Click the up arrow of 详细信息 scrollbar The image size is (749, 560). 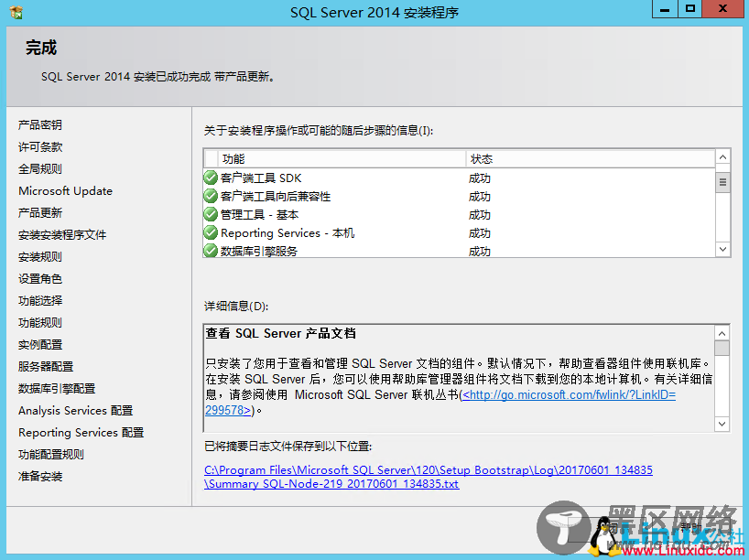click(722, 333)
